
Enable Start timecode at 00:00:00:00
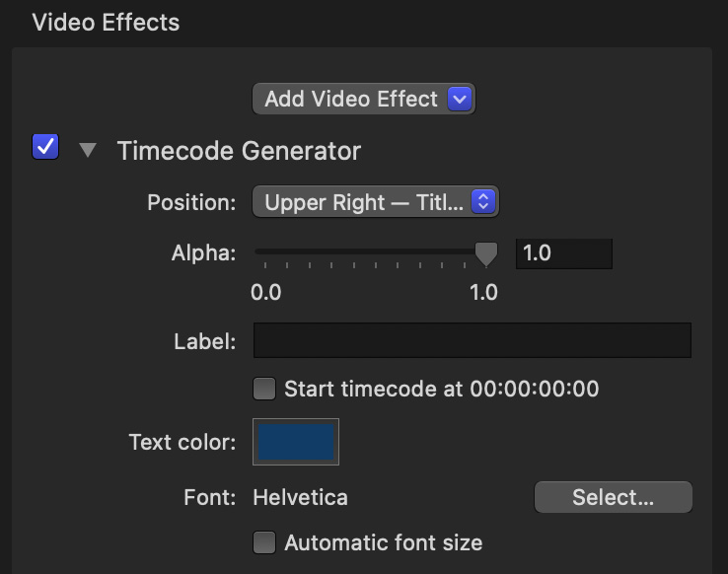264,389
